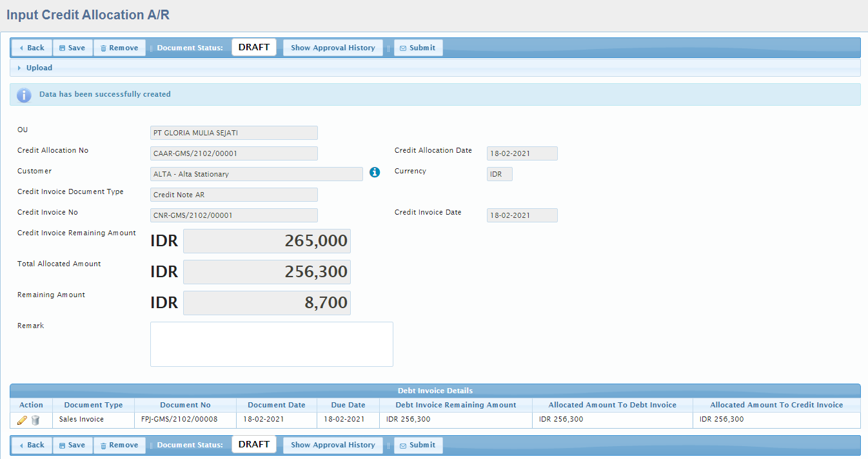The height and width of the screenshot is (459, 868).
Task: Click Submit button in bottom toolbar
Action: point(418,445)
